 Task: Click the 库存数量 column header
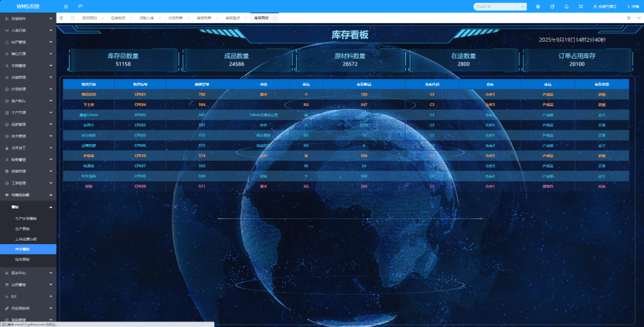coord(364,84)
